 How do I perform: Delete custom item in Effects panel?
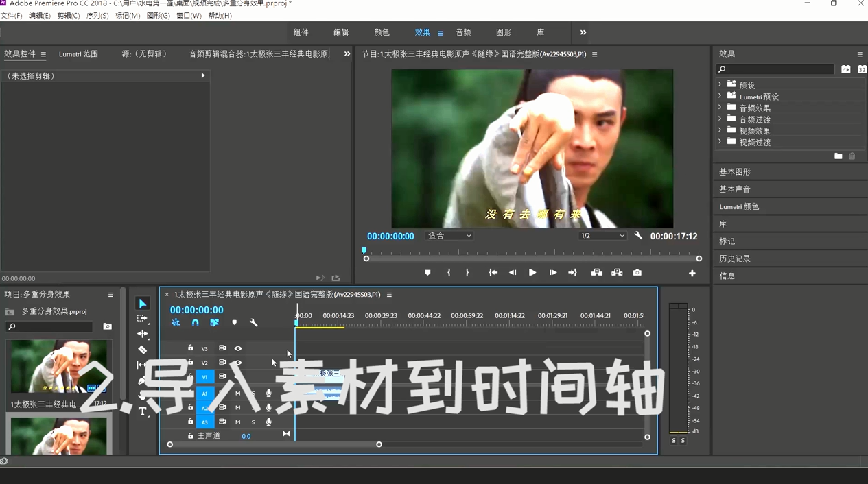[852, 156]
